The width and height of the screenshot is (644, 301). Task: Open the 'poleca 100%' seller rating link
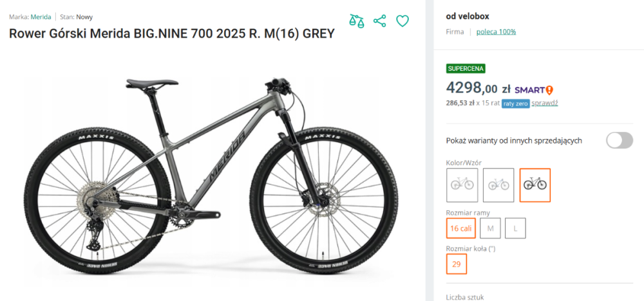coord(496,32)
